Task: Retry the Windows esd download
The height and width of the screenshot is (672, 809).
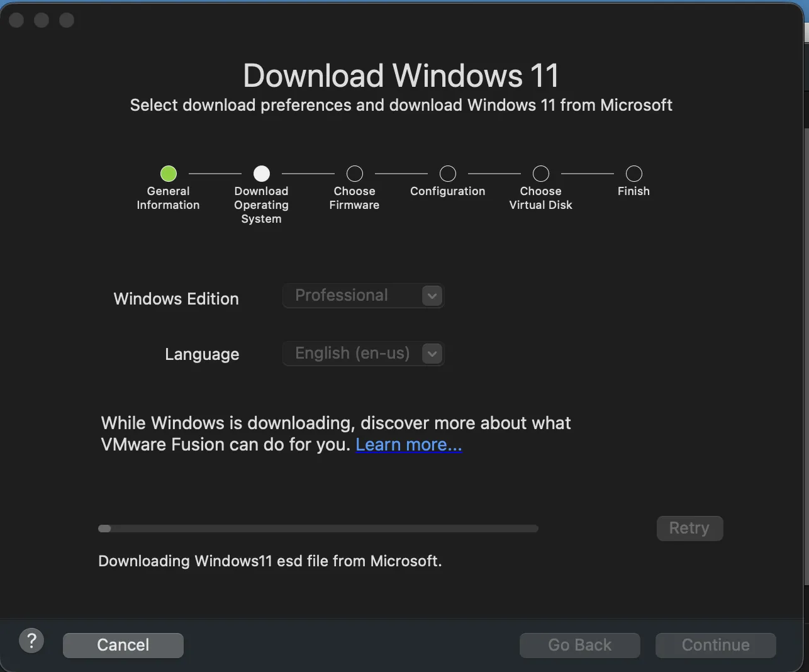Action: (689, 528)
